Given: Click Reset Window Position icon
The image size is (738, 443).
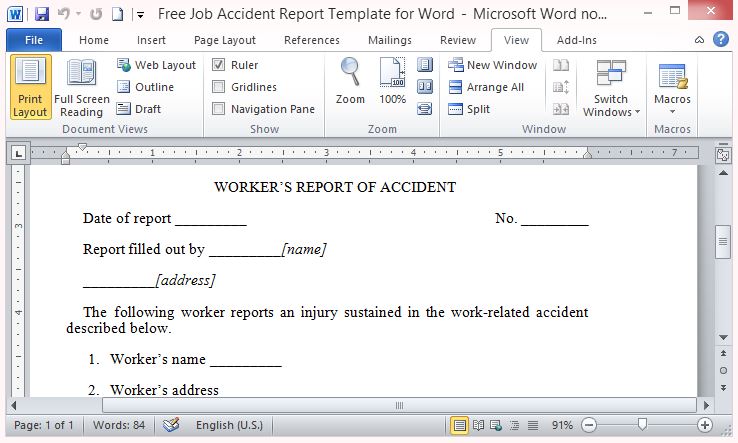Looking at the screenshot, I should [x=561, y=109].
